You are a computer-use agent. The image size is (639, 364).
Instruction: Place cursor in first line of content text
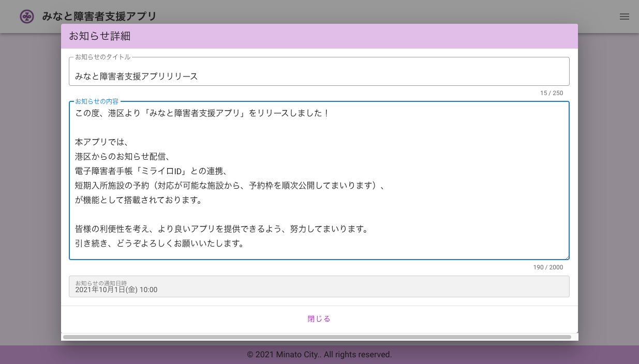point(202,113)
